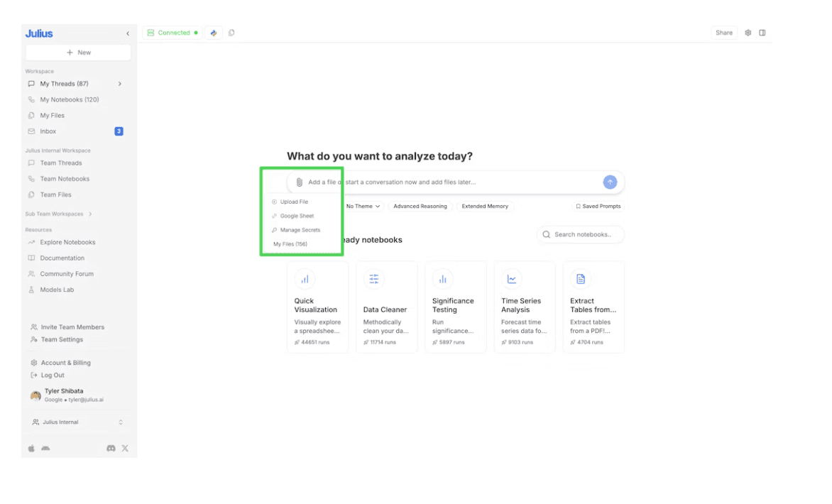This screenshot has height=504, width=832.
Task: Click the Data Cleaner notebook icon
Action: 374,279
